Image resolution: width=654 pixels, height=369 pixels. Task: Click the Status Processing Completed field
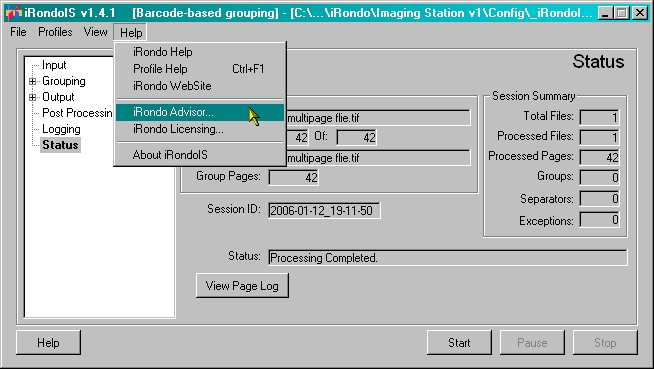click(x=448, y=258)
